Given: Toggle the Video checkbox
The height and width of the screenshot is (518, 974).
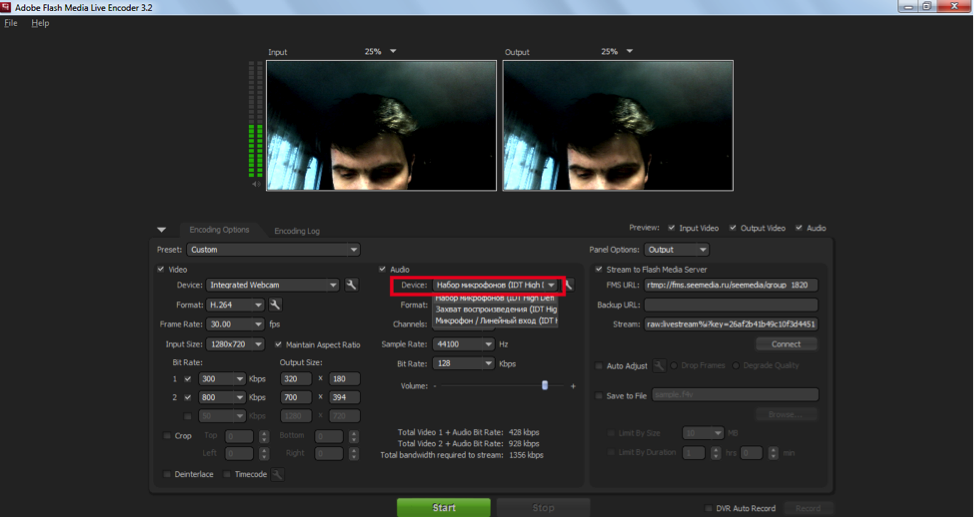Looking at the screenshot, I should click(161, 270).
